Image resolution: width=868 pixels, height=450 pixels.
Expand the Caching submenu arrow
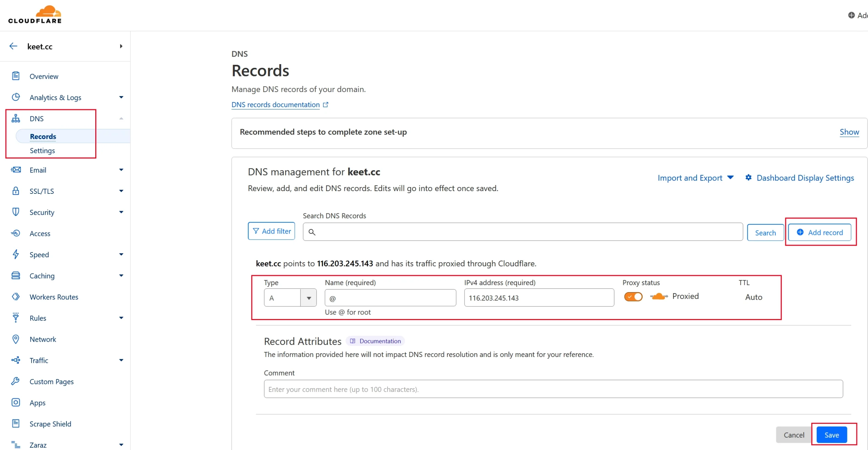pos(121,276)
